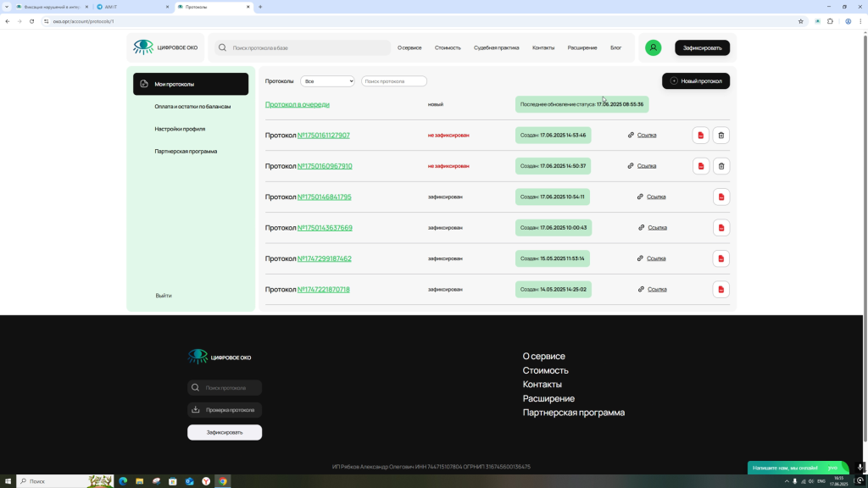Click the header "Поиск протокола в базе" field
This screenshot has height=488, width=868.
tap(305, 47)
